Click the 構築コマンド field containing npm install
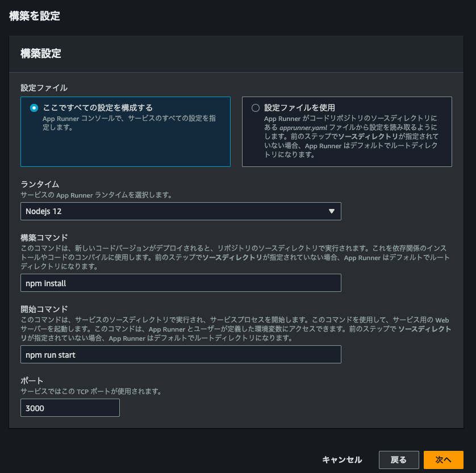This screenshot has width=476, height=473. click(x=181, y=283)
